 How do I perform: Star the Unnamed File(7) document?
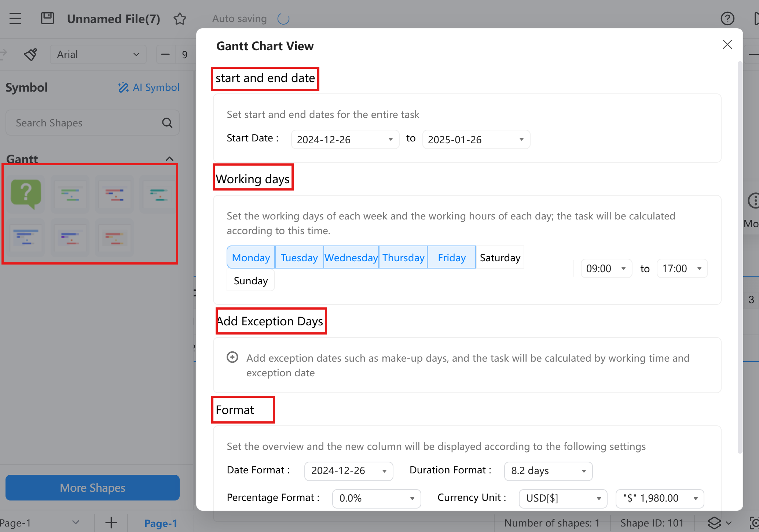180,19
